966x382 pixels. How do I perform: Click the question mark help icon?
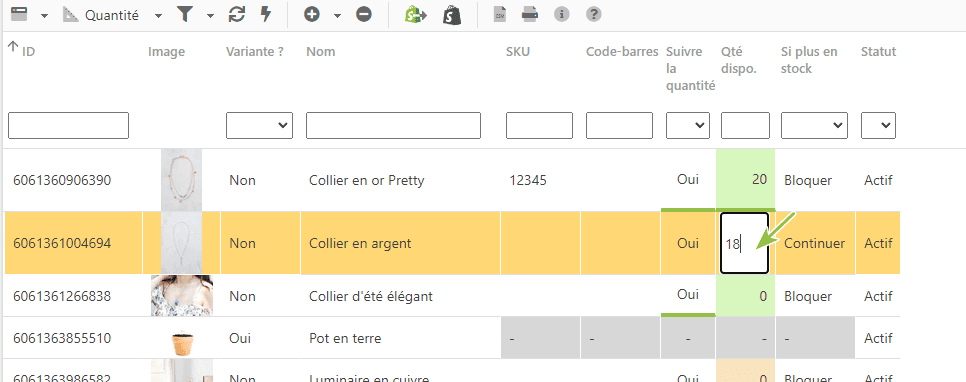tap(594, 14)
